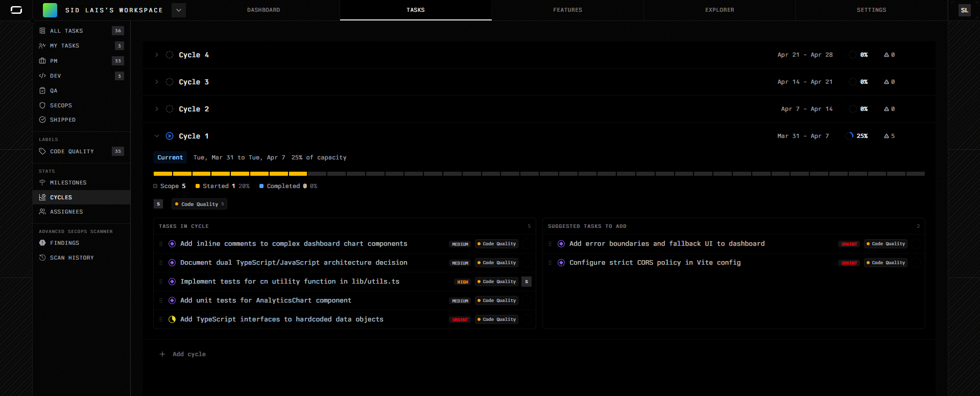This screenshot has height=396, width=980.
Task: Click the SecOps shield icon
Action: click(42, 106)
